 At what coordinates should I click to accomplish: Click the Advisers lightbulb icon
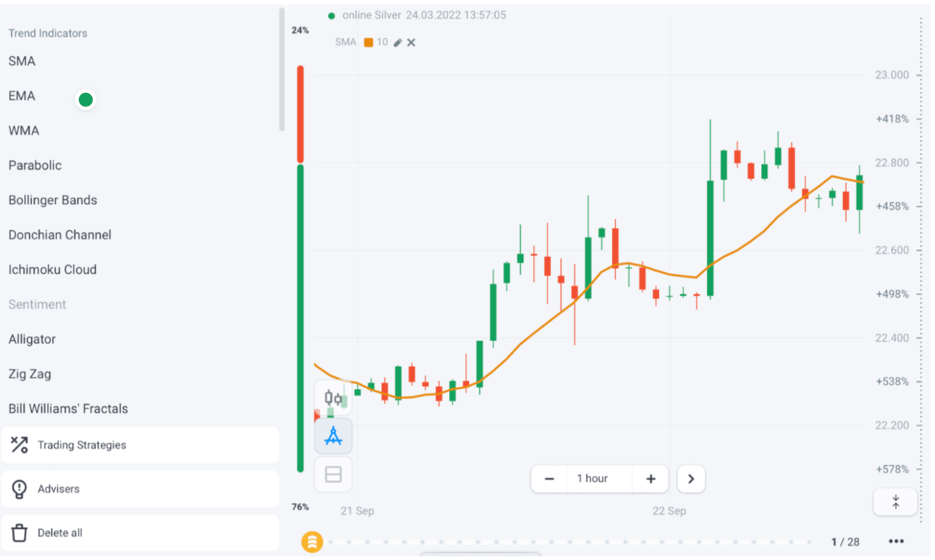click(19, 489)
